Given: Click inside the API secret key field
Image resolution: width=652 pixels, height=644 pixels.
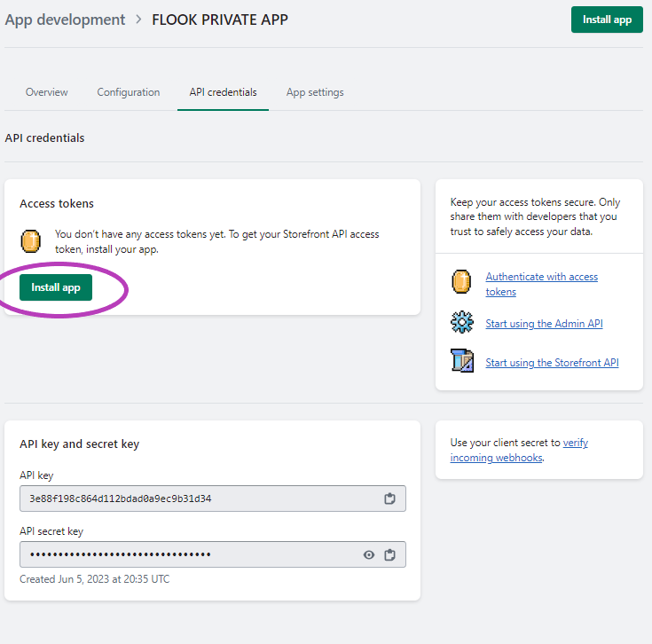Looking at the screenshot, I should pos(213,554).
